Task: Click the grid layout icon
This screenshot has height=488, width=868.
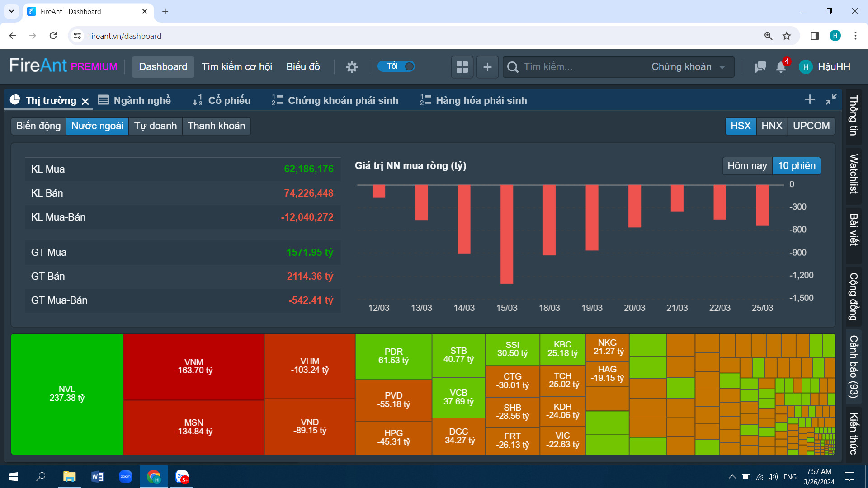Action: [x=462, y=67]
